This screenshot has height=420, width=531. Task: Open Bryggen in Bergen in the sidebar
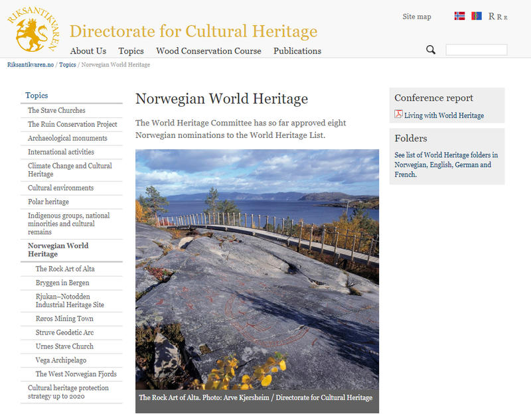(x=62, y=283)
